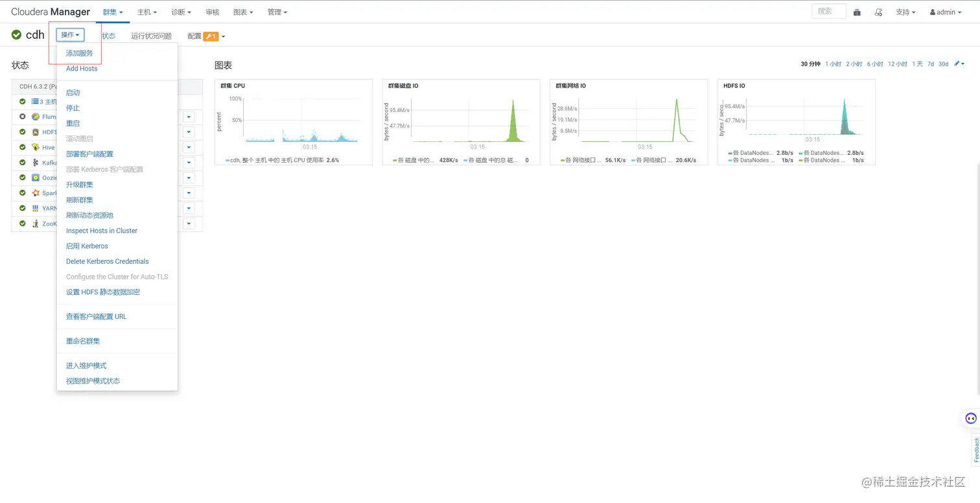Set chart time range to 7d
This screenshot has width=980, height=503.
coord(931,64)
